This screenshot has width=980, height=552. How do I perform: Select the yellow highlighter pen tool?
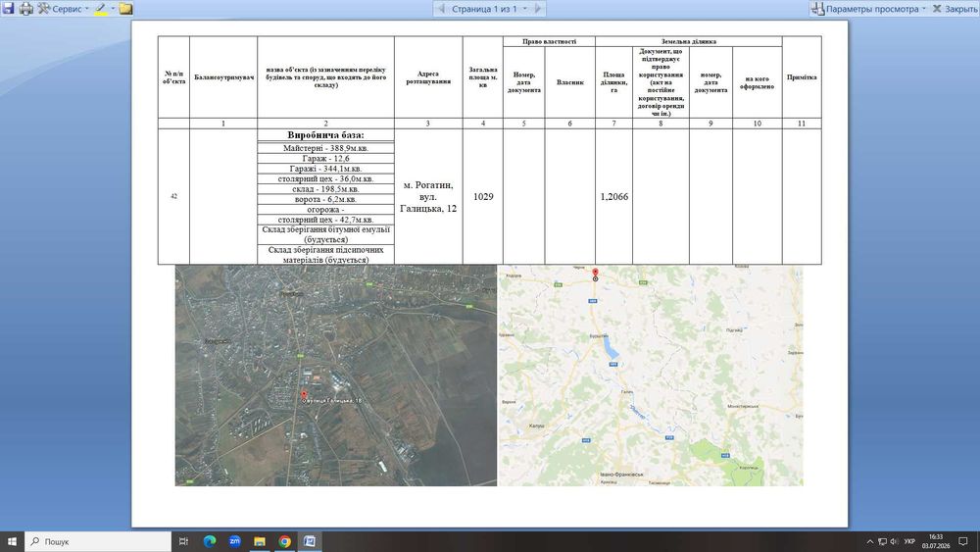click(101, 9)
